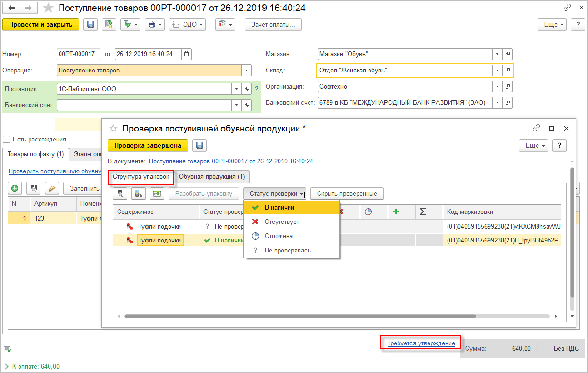Switch to Обувная продукция tab
The height and width of the screenshot is (373, 588).
tap(212, 177)
